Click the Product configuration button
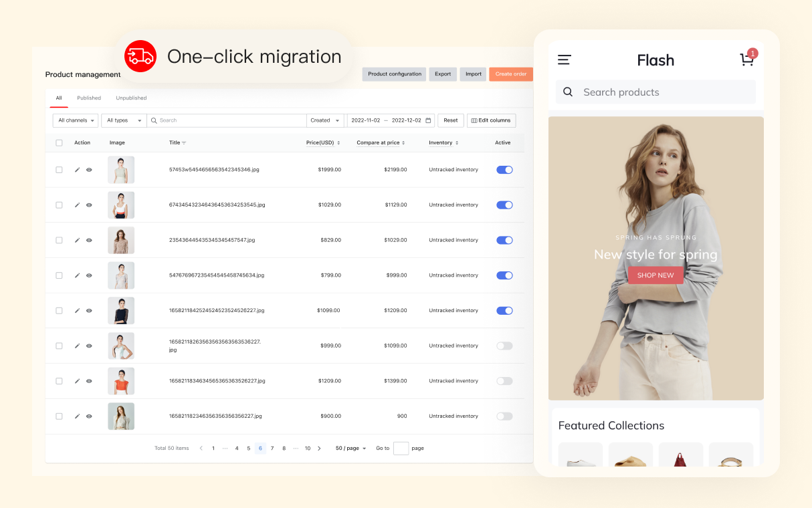The width and height of the screenshot is (812, 508). tap(395, 74)
